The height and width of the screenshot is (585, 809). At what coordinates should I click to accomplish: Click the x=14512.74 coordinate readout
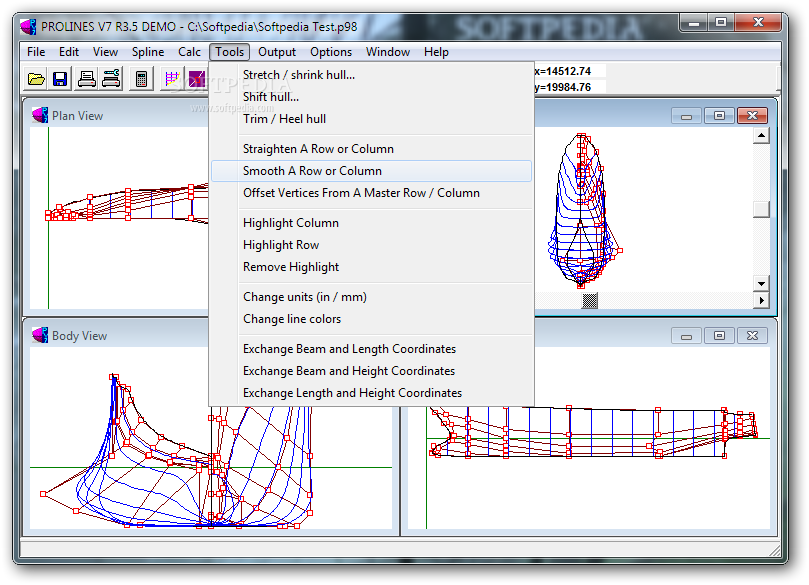pyautogui.click(x=563, y=71)
